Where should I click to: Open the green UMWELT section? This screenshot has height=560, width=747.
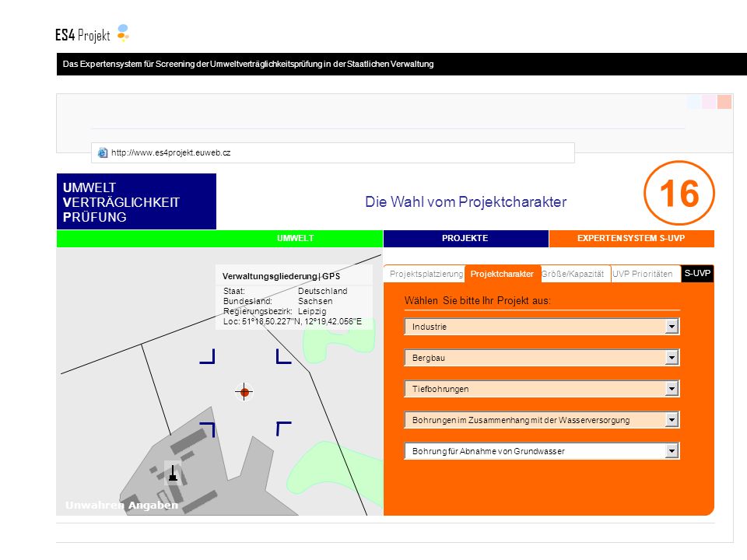(219, 239)
